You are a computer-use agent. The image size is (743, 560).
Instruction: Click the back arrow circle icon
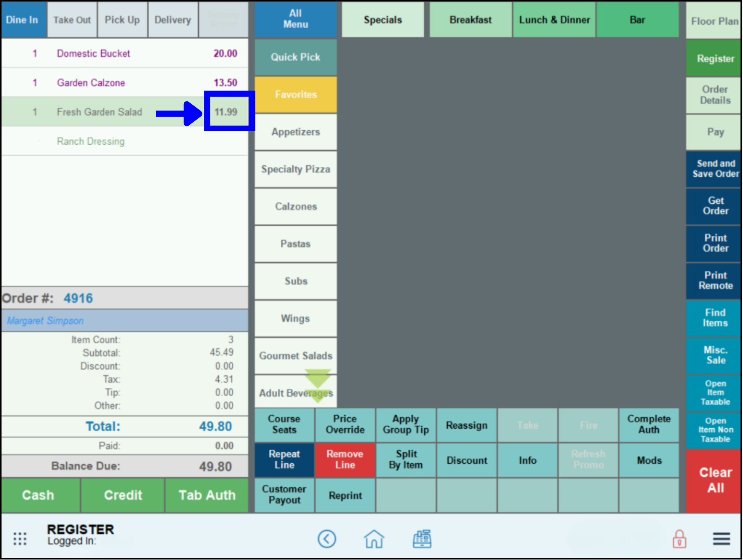coord(327,539)
